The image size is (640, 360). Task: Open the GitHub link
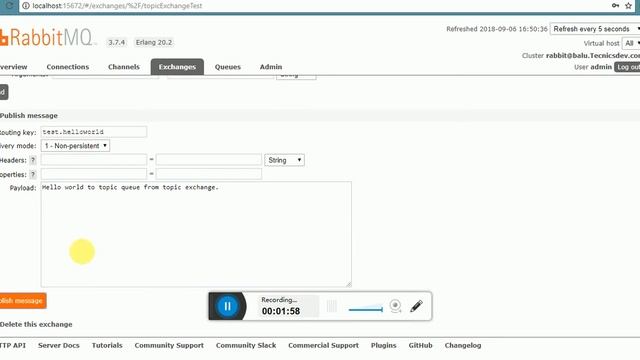point(420,345)
